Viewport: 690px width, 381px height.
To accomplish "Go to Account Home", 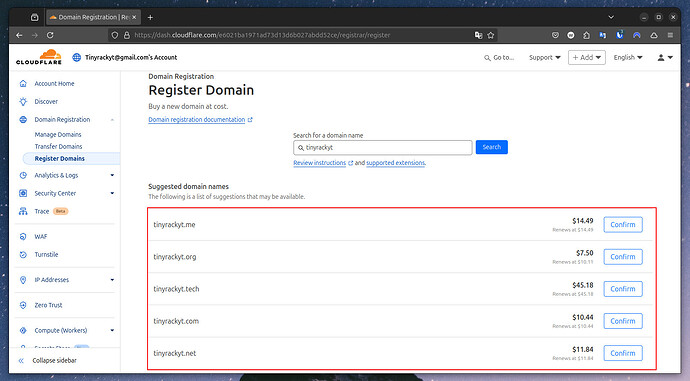I will [x=55, y=84].
